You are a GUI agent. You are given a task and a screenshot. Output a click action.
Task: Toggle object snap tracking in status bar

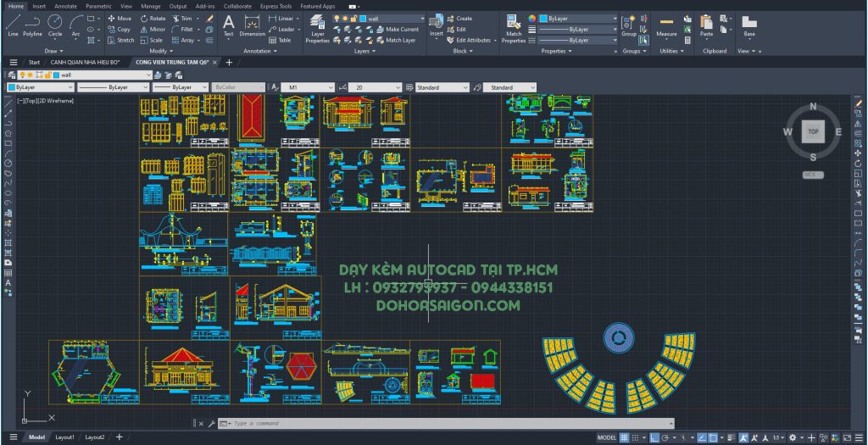click(701, 438)
